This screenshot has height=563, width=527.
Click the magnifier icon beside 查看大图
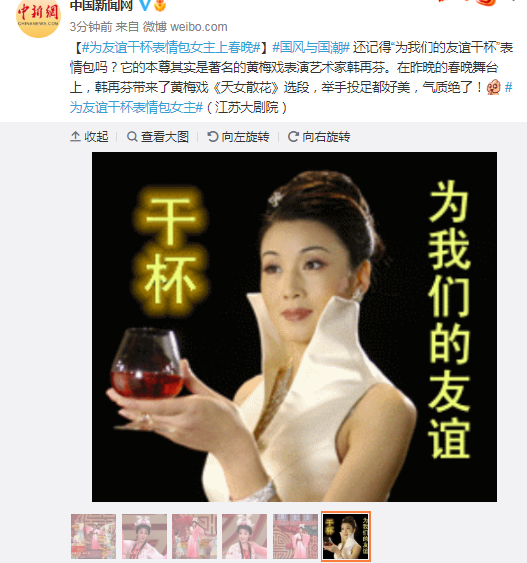click(x=132, y=137)
